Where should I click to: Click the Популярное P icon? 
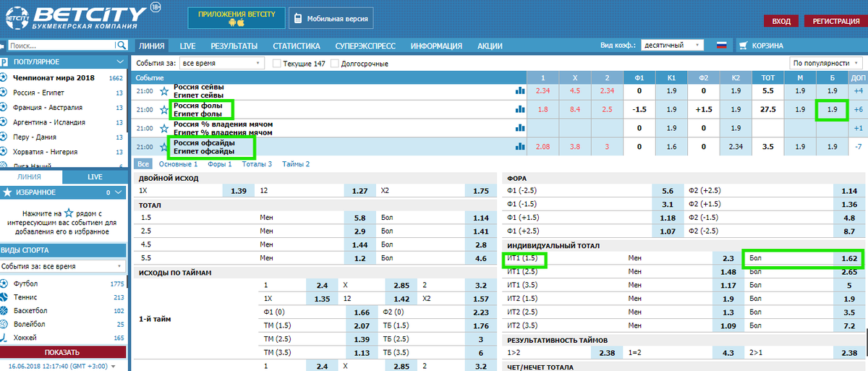(4, 62)
